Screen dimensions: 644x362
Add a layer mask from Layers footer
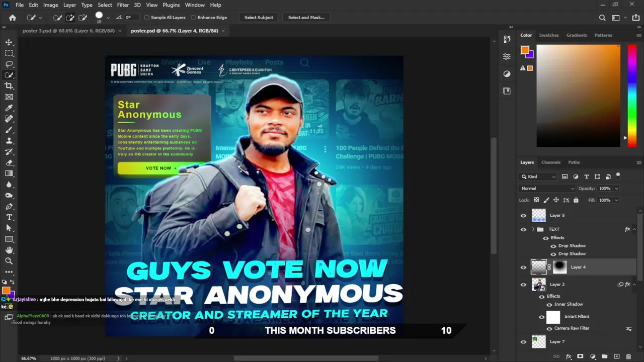click(x=580, y=356)
